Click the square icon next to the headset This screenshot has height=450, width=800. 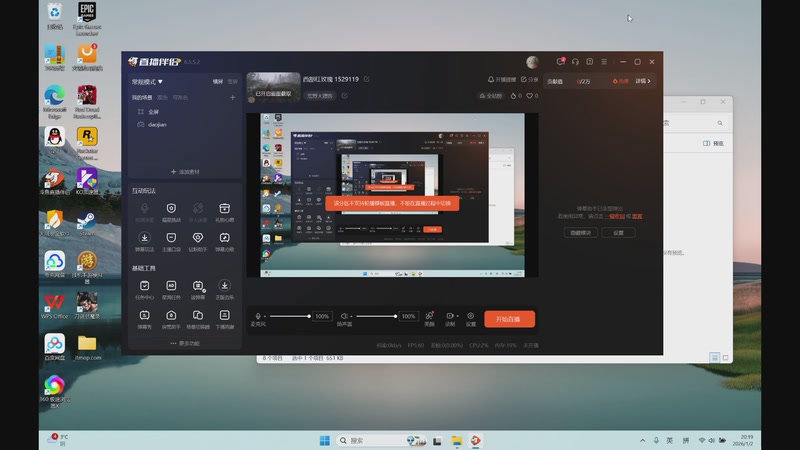point(590,62)
